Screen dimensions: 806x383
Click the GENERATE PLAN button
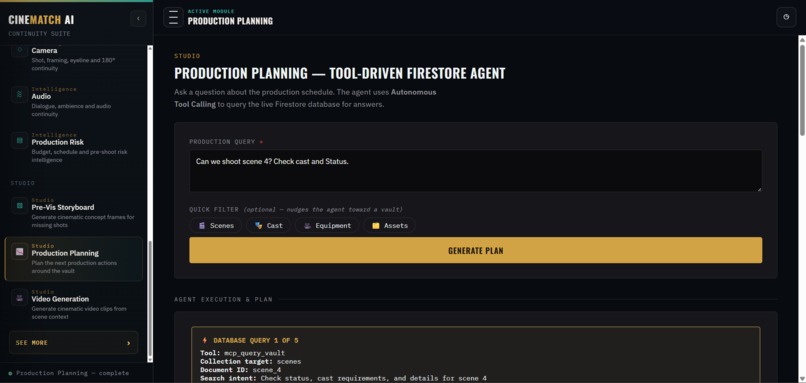(475, 250)
